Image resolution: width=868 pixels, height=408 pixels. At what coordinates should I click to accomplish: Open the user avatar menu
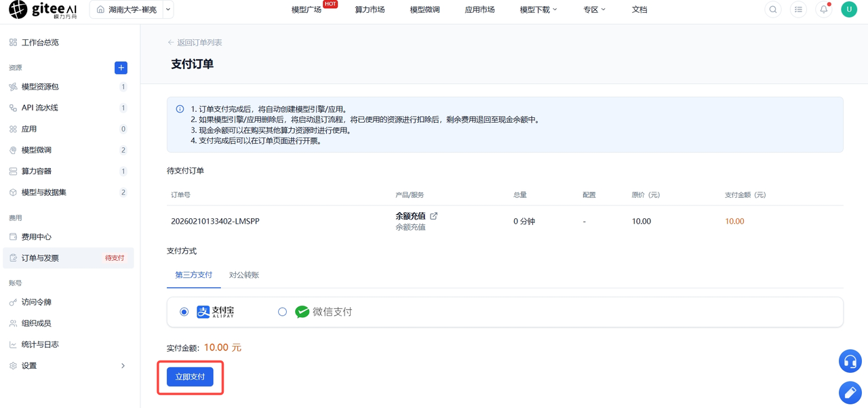coord(849,9)
